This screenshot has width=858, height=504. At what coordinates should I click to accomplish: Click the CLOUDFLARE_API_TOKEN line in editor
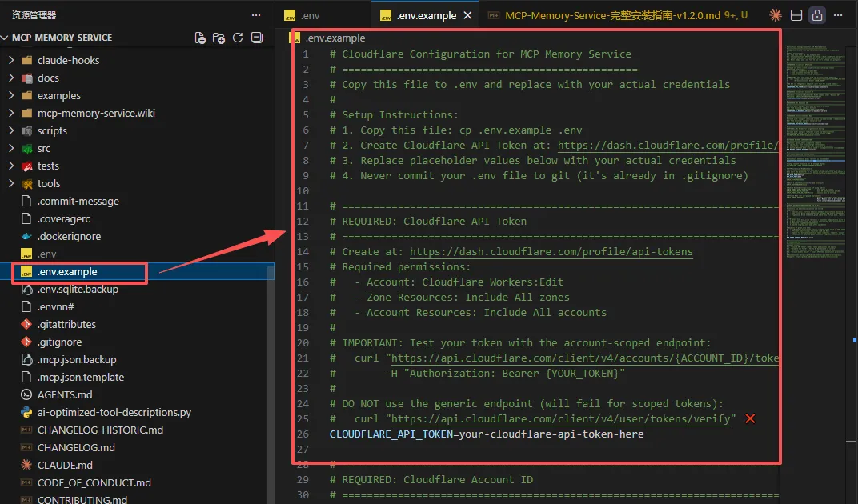(487, 434)
